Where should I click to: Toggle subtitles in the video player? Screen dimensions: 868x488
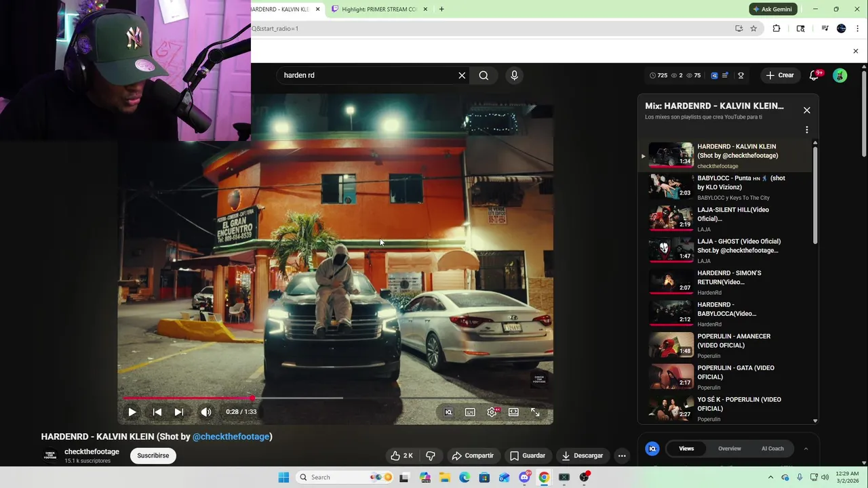(470, 412)
